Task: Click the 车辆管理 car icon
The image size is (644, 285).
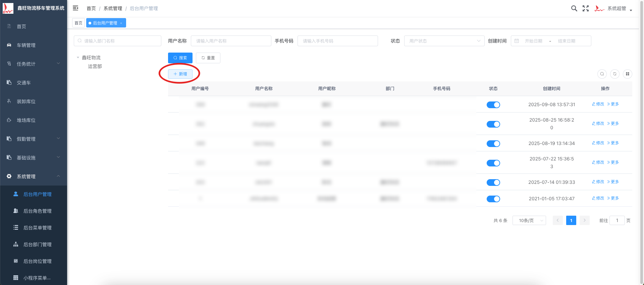Action: (x=9, y=45)
